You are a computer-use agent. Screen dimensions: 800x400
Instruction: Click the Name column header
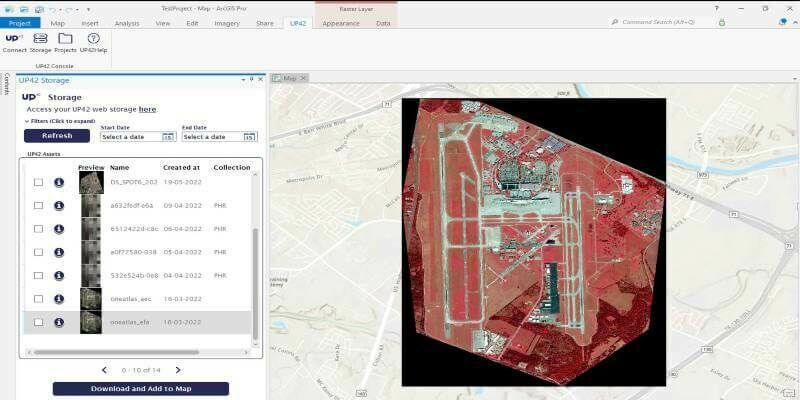(119, 167)
